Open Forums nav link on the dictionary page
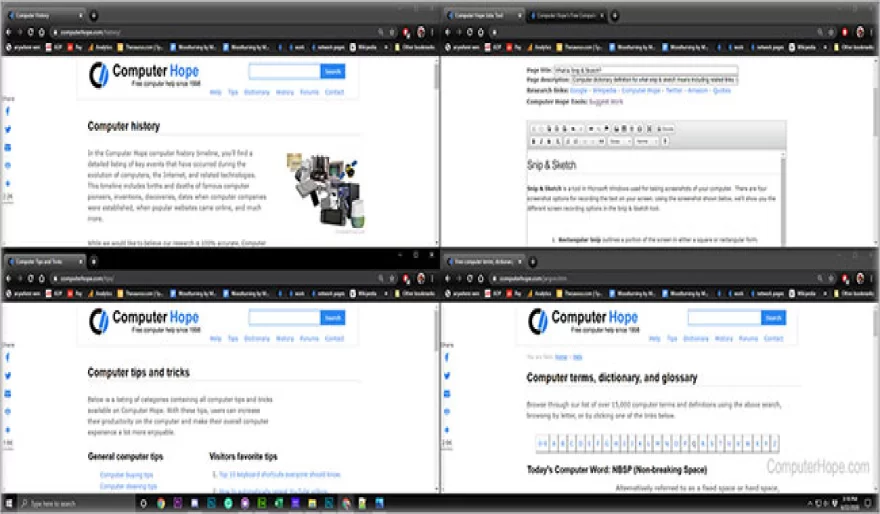 [748, 338]
